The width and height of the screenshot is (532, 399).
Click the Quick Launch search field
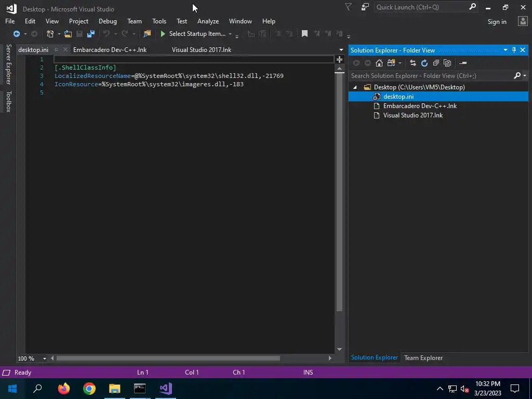(421, 7)
